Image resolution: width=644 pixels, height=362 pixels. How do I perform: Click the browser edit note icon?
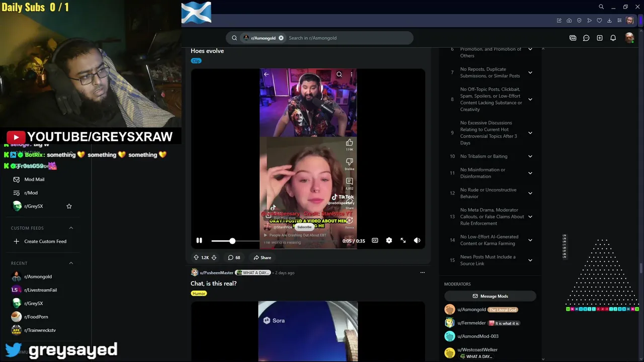click(x=559, y=21)
